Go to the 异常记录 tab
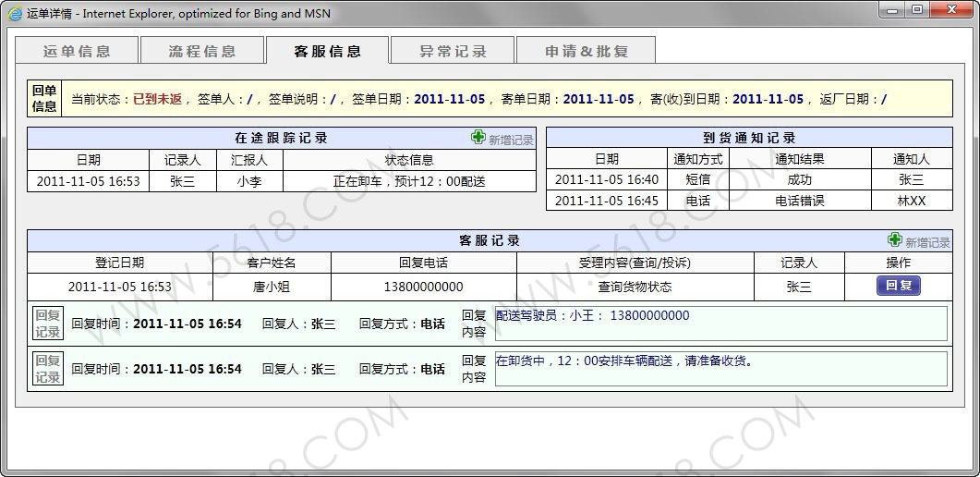Image resolution: width=980 pixels, height=477 pixels. pyautogui.click(x=454, y=52)
